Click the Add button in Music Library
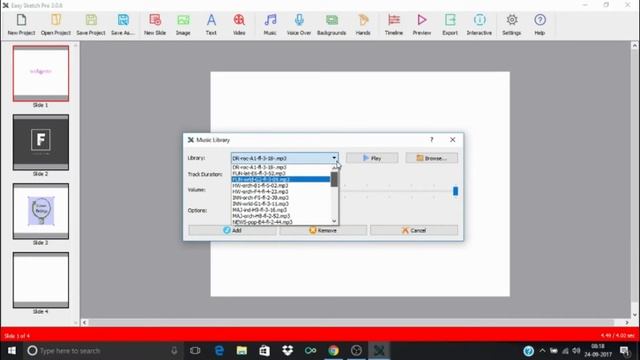The image size is (640, 360). point(232,230)
